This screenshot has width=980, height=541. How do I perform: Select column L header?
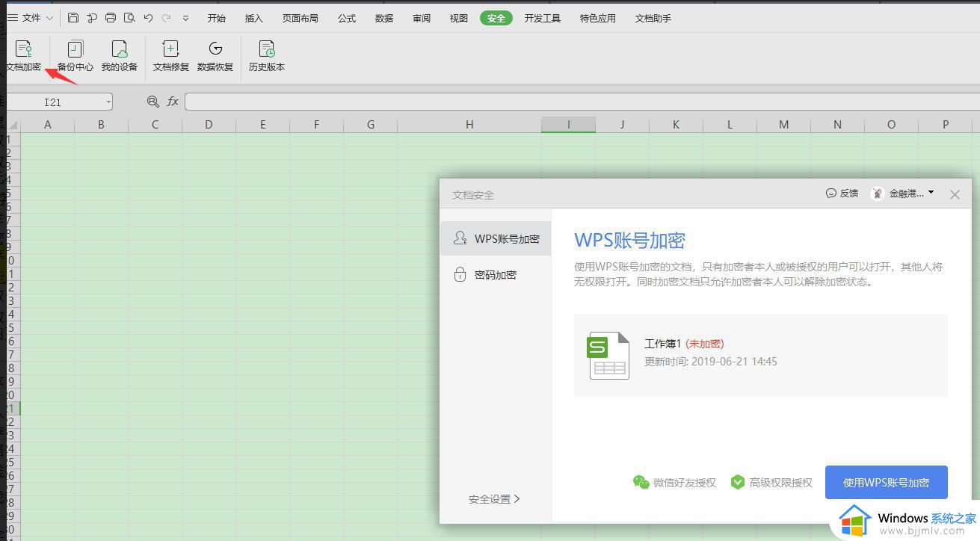point(730,125)
